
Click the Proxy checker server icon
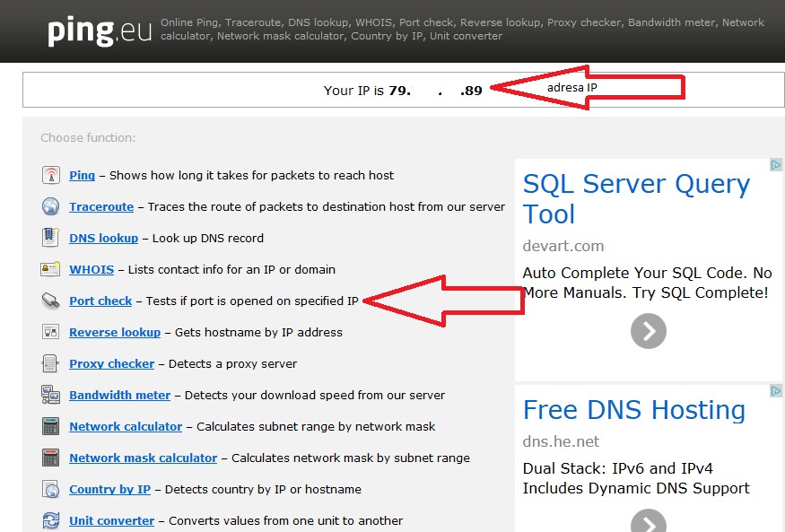click(x=51, y=363)
